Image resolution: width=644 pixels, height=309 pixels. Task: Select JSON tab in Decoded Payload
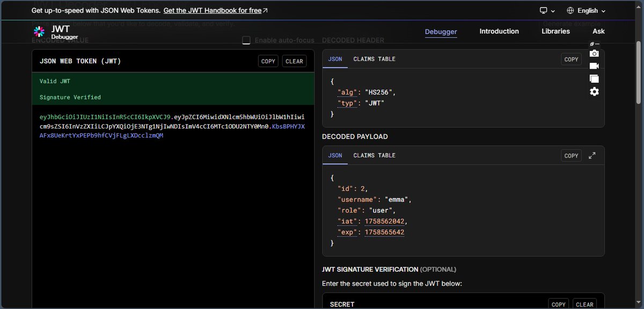(335, 155)
